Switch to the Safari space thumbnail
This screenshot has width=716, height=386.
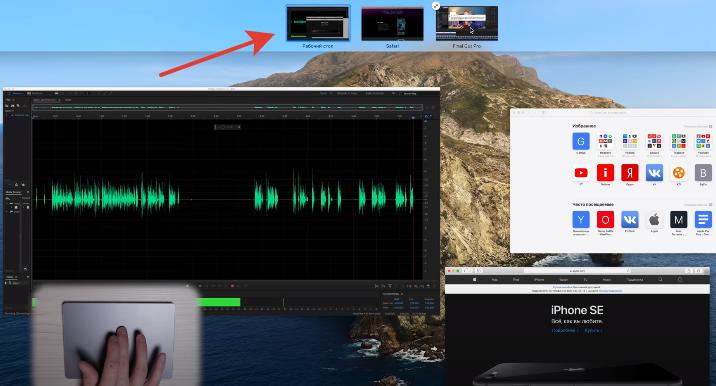392,23
